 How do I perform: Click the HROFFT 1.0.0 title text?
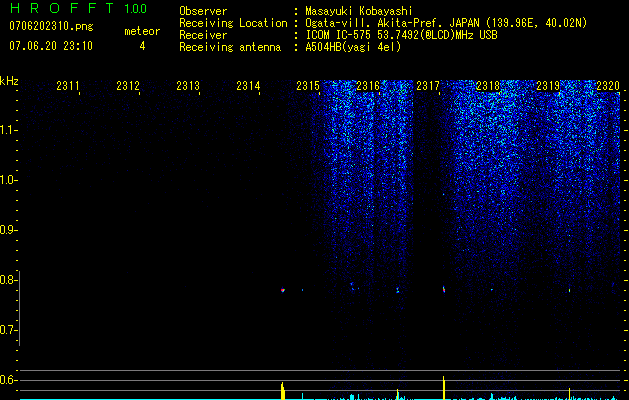[x=78, y=8]
